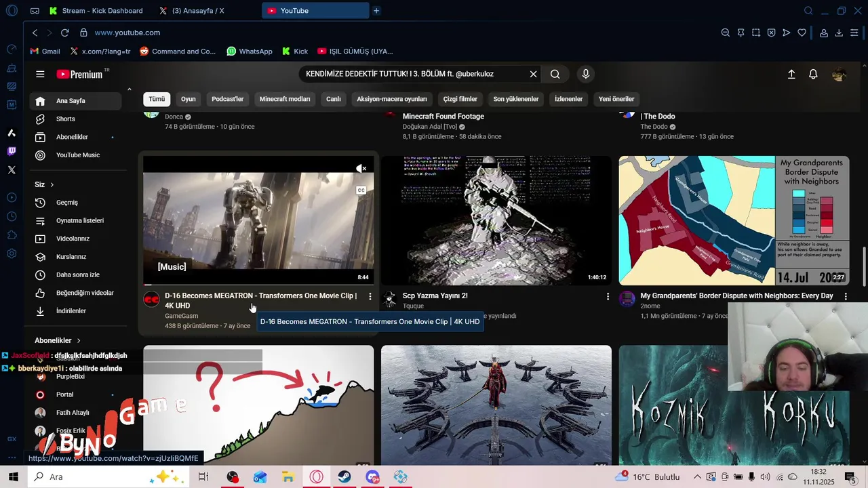This screenshot has height=488, width=868.
Task: Select the Son yüklenenler chip
Action: [516, 99]
